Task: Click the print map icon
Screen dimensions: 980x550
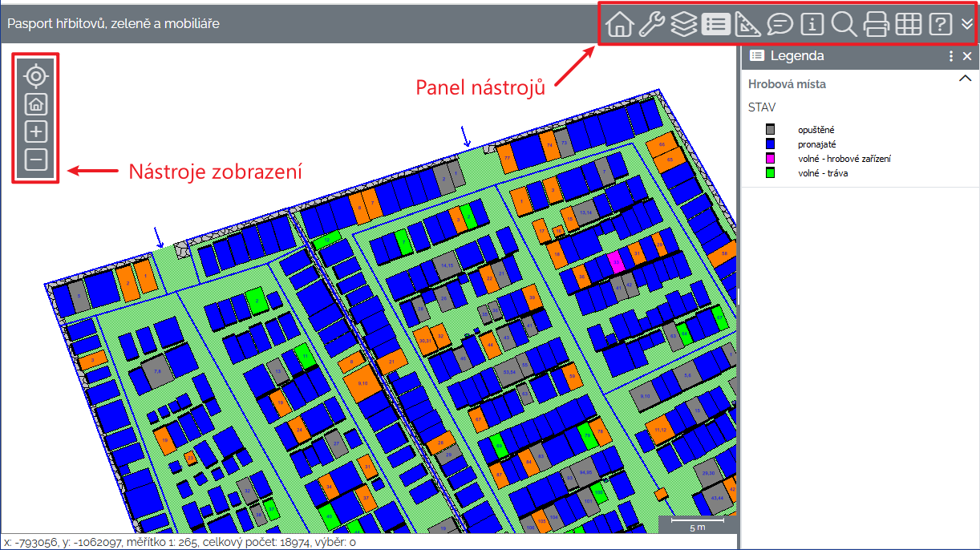Action: (876, 25)
